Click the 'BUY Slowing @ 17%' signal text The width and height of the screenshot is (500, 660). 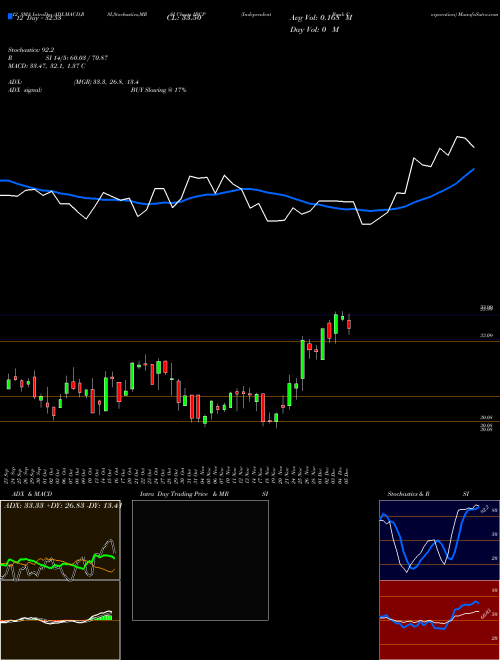pos(158,90)
